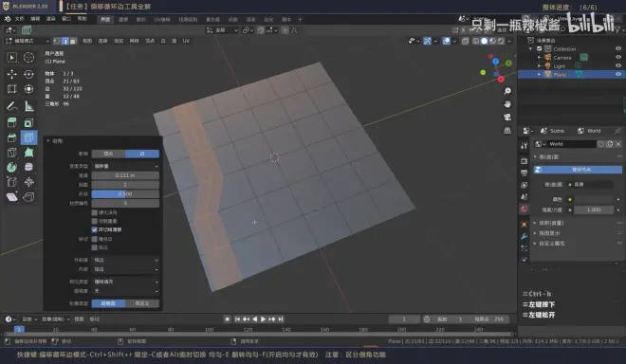
Task: Open the intersection type dropdown
Action: tap(125, 282)
